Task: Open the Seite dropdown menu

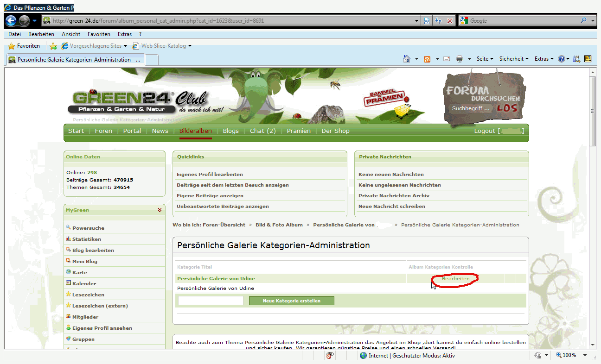Action: 485,59
